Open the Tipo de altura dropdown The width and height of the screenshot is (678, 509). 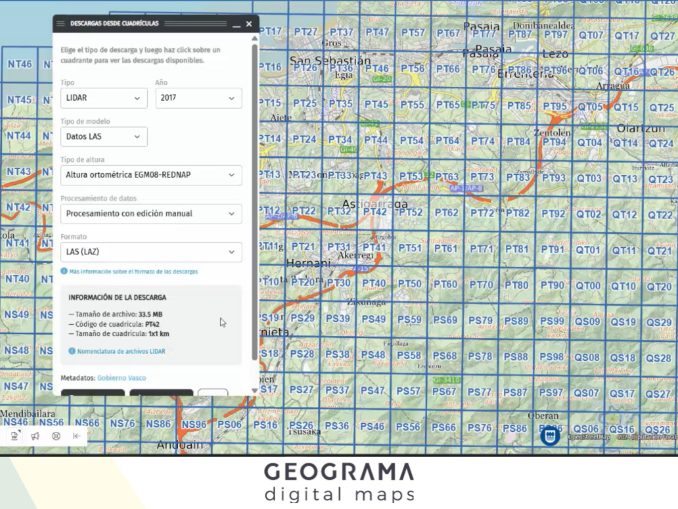[150, 175]
